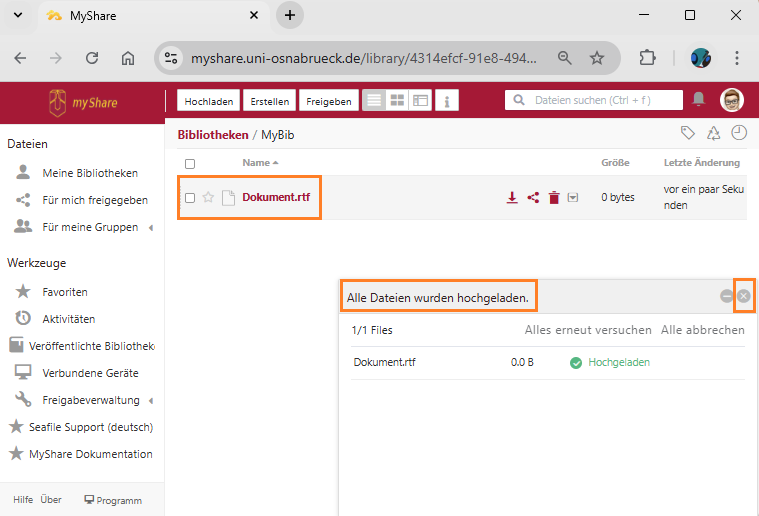
Task: Open Meine Bibliotheken in sidebar
Action: pyautogui.click(x=89, y=173)
